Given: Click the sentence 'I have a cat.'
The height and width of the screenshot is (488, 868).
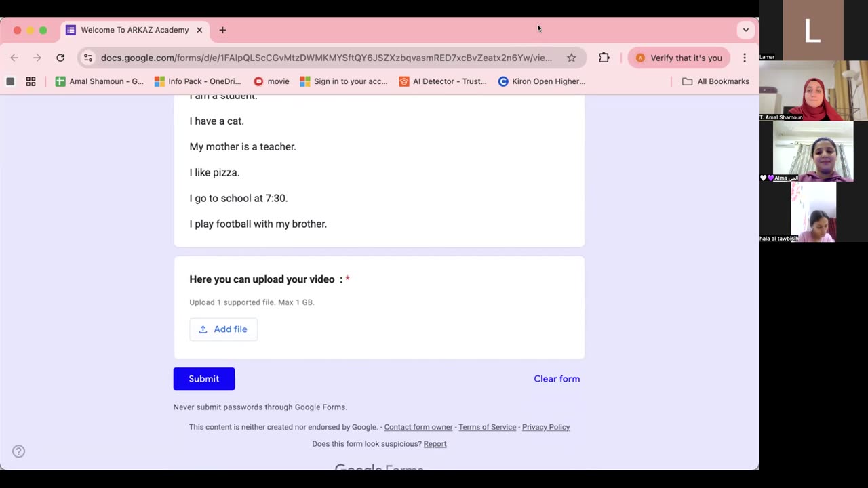Looking at the screenshot, I should tap(216, 121).
